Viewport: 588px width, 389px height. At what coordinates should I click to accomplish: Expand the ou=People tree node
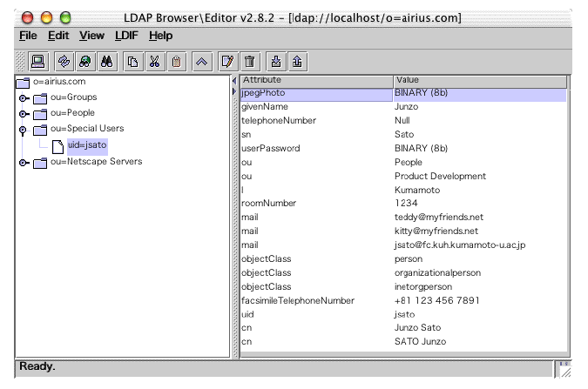point(24,114)
